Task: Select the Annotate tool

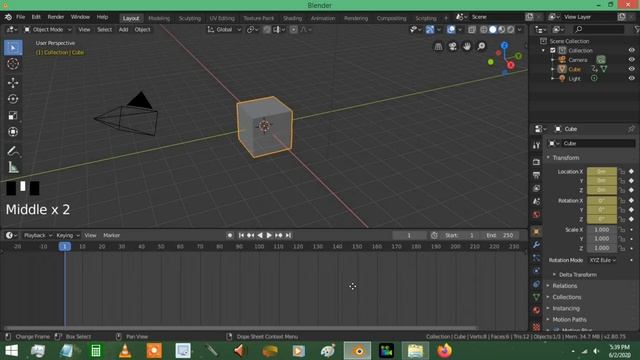Action: click(13, 151)
